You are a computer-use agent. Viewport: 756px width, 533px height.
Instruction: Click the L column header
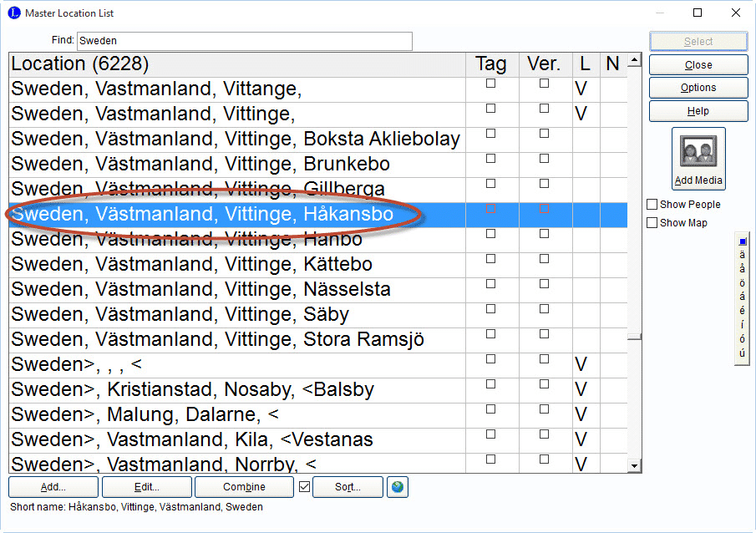tap(586, 64)
